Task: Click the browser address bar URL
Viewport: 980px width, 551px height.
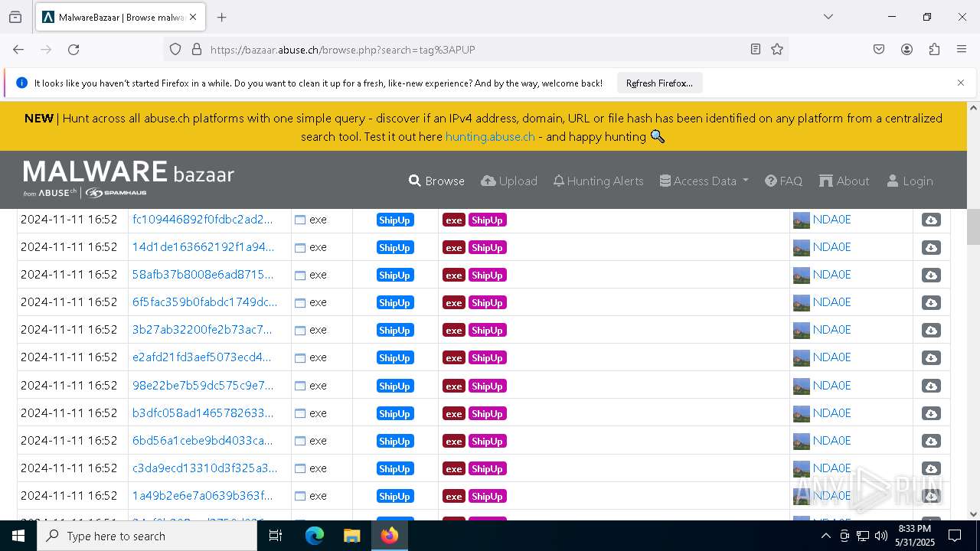Action: (342, 49)
